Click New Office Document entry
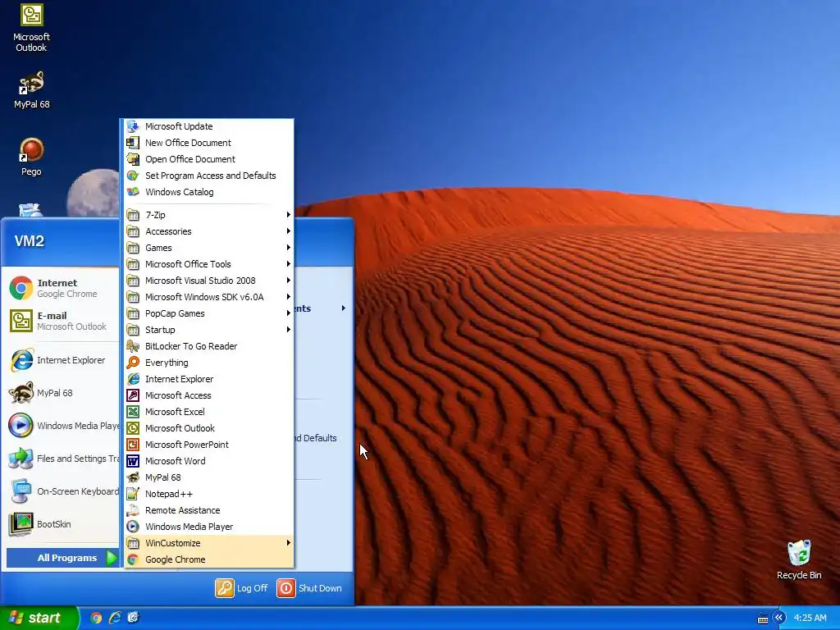Screen dimensions: 840x630 [209, 143]
